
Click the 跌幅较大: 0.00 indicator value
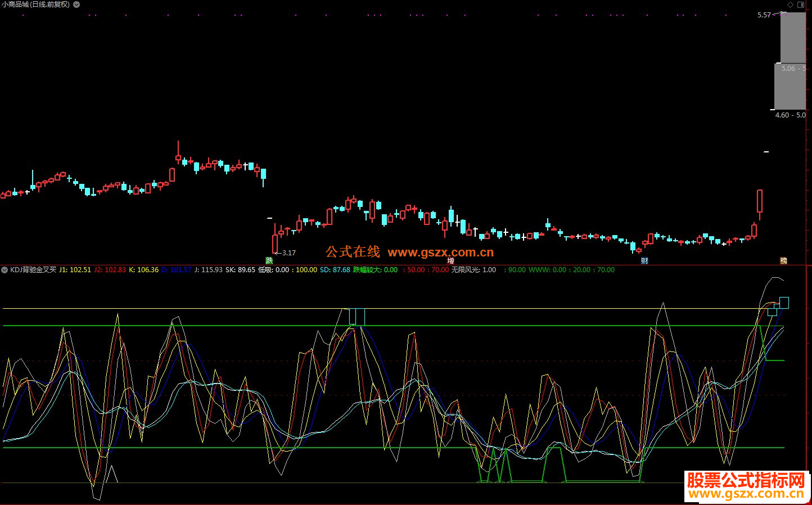click(375, 270)
